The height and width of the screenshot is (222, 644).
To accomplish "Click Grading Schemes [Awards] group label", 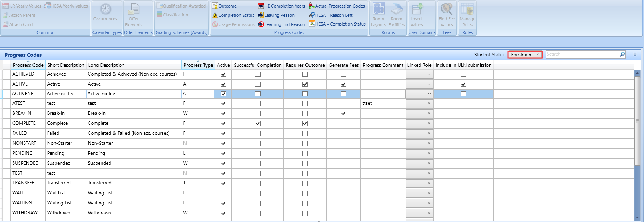I will pos(181,32).
